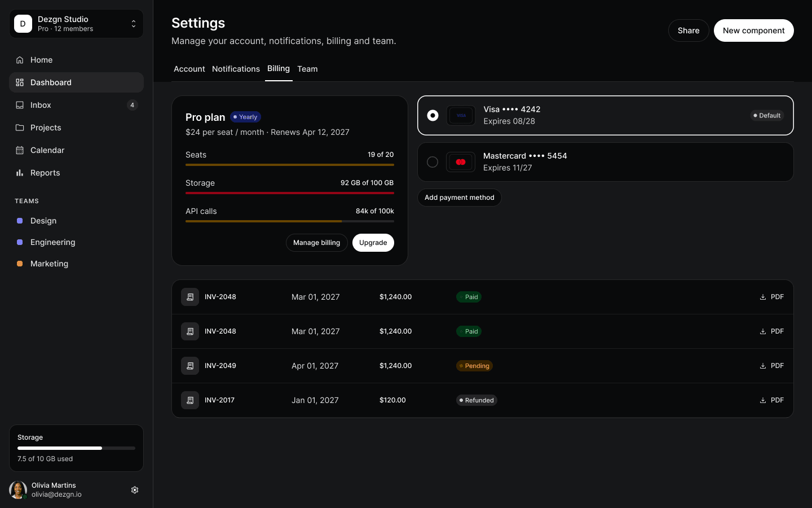Open settings via the gear icon
The width and height of the screenshot is (812, 508).
coord(135,490)
